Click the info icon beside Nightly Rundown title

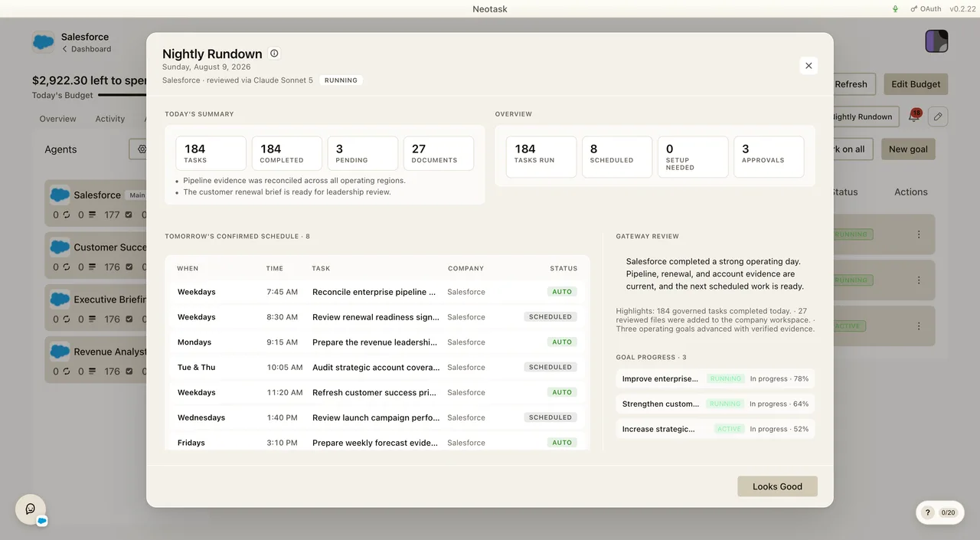click(274, 54)
